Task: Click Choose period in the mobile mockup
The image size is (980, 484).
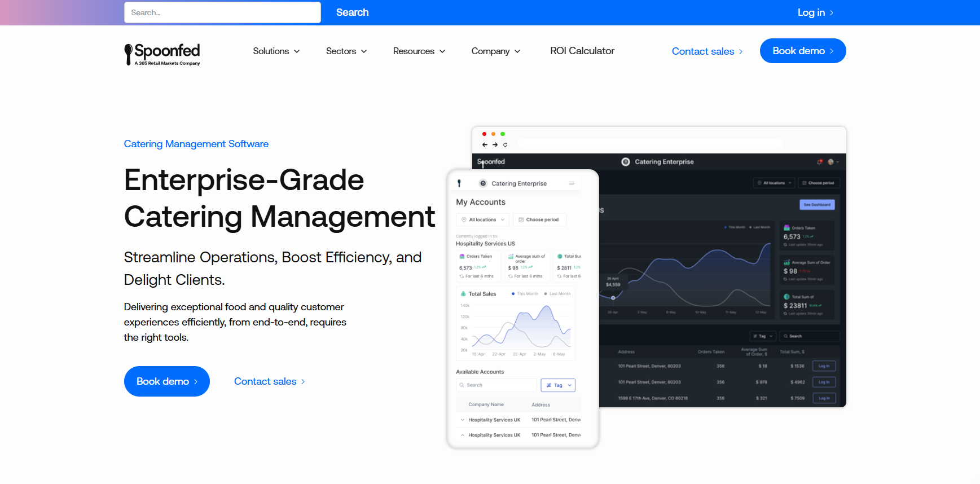Action: coord(539,220)
